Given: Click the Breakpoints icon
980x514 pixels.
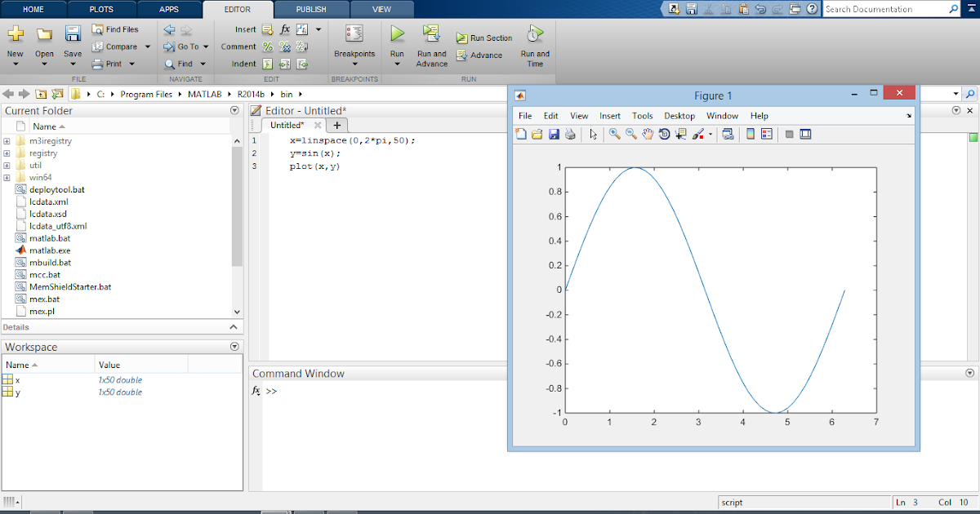Looking at the screenshot, I should (354, 33).
